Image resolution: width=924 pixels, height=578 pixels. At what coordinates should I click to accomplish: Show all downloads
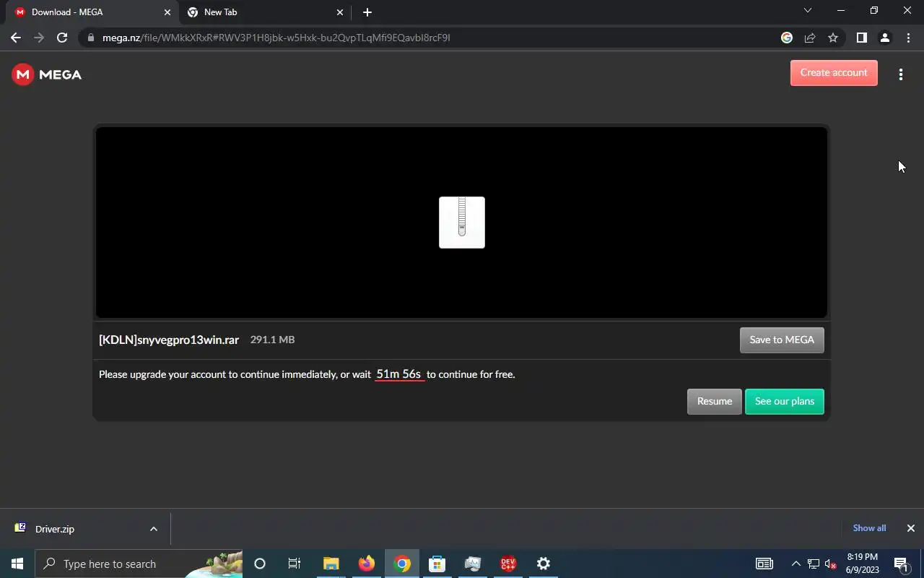click(869, 528)
